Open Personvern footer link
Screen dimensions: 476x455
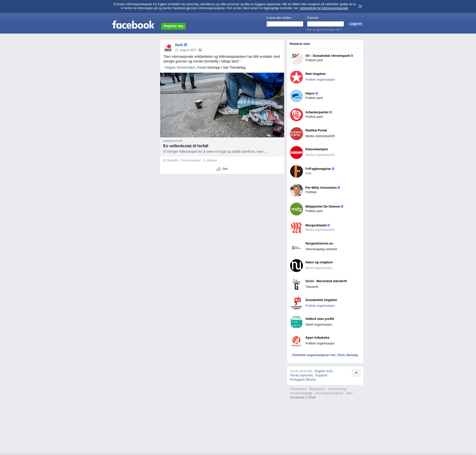(298, 389)
